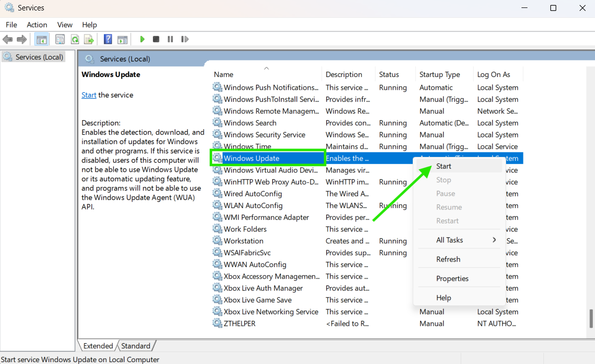
Task: Sort by the Log On As column header
Action: click(x=498, y=74)
